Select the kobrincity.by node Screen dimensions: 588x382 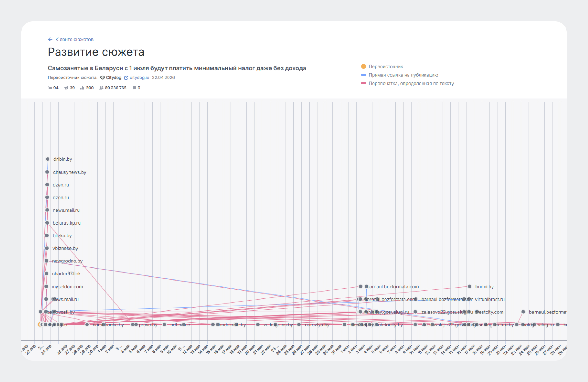pos(370,325)
